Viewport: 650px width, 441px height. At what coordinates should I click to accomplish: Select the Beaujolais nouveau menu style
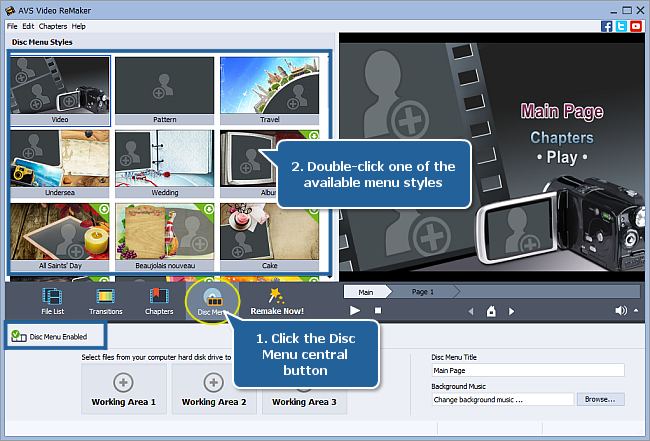[x=165, y=236]
